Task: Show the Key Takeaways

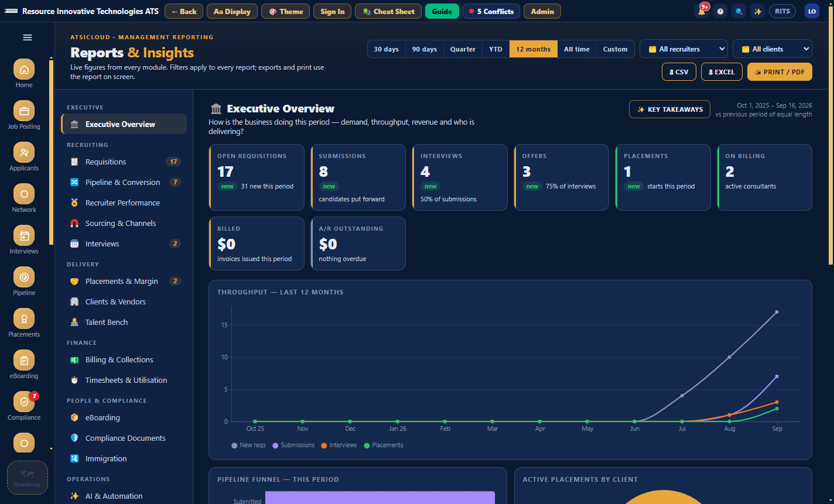Action: pyautogui.click(x=669, y=109)
